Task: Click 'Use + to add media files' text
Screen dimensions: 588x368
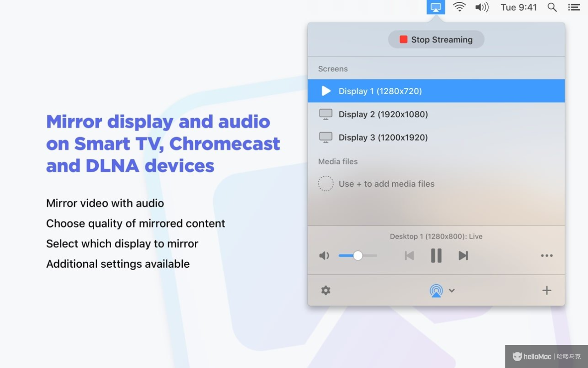Action: click(x=386, y=184)
